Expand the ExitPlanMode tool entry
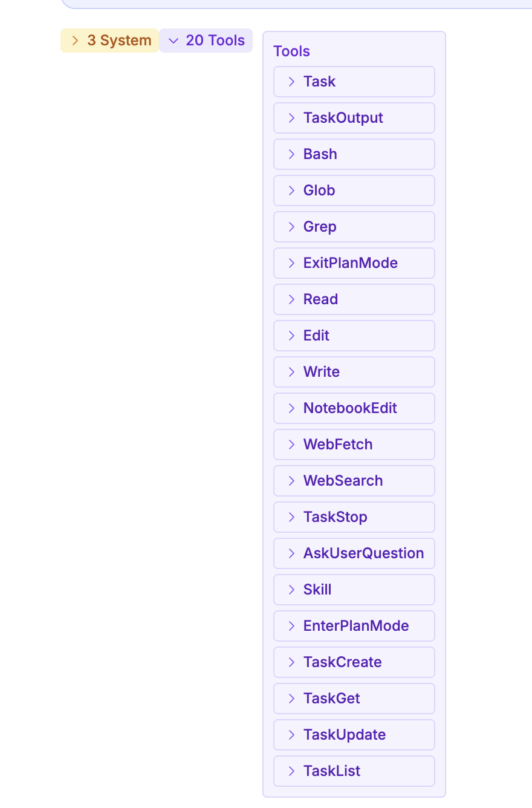The width and height of the screenshot is (532, 808). tap(354, 263)
